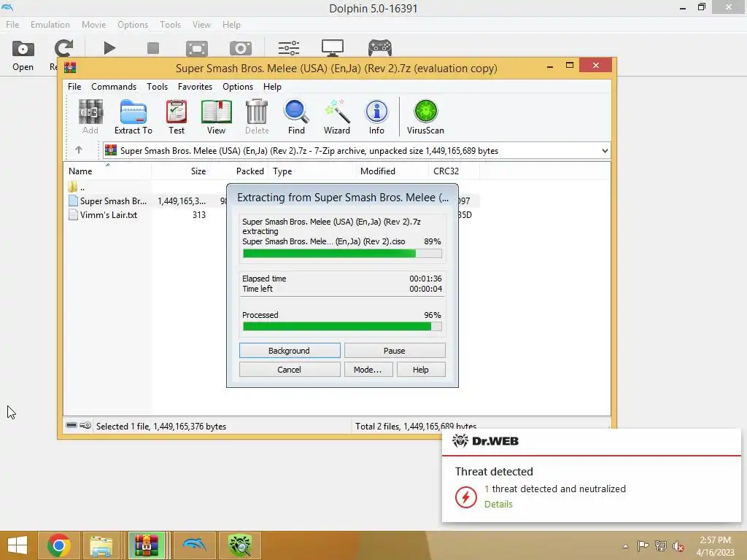747x560 pixels.
Task: Open Dolphin View menu
Action: (201, 25)
